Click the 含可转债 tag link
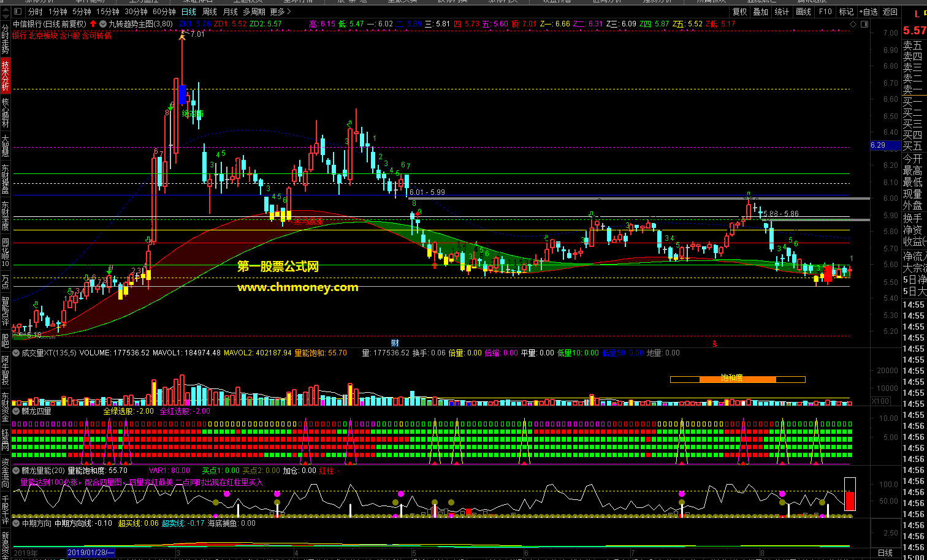Screen dimensions: 927x560 [x=97, y=35]
